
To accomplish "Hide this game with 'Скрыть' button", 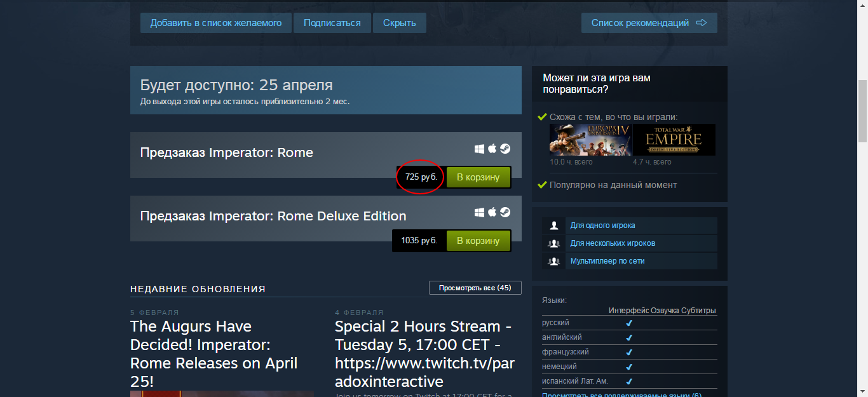I will pos(399,23).
